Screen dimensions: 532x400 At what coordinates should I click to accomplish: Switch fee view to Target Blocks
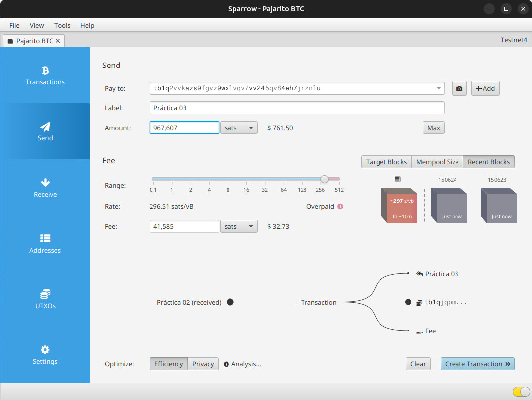pyautogui.click(x=386, y=162)
